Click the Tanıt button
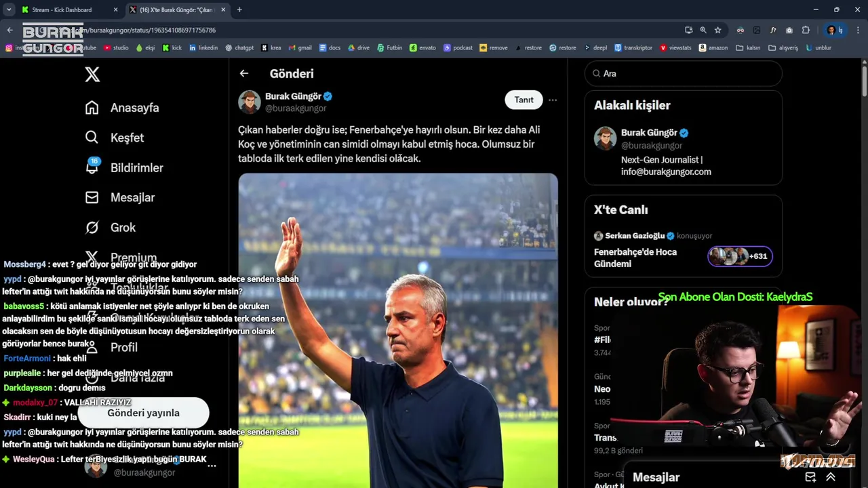 [524, 100]
